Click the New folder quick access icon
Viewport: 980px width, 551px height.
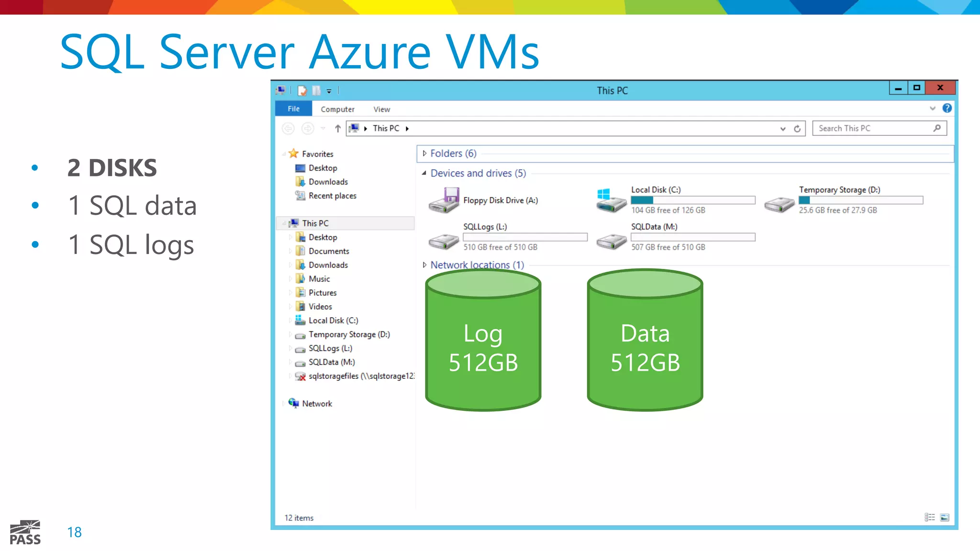(x=316, y=90)
